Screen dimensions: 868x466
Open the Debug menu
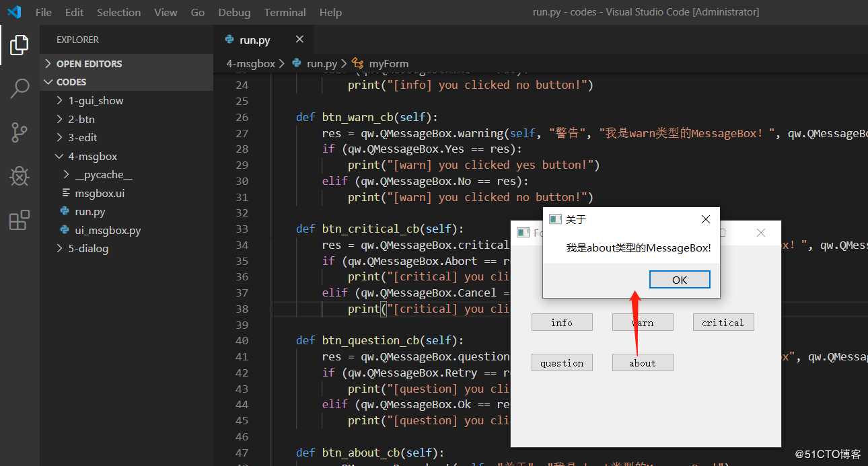click(x=234, y=12)
